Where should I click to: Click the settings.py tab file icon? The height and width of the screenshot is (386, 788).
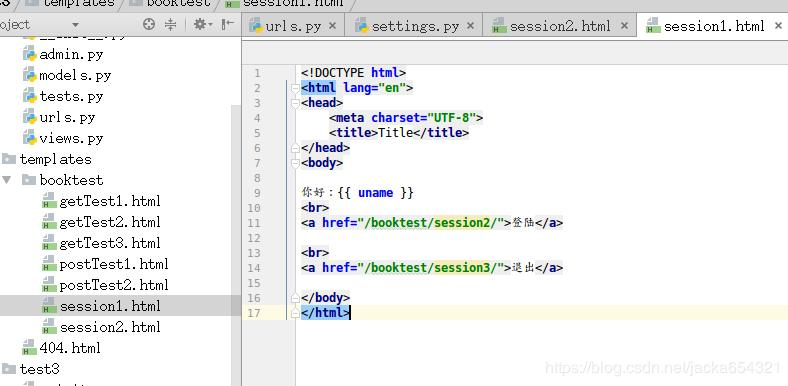point(361,26)
